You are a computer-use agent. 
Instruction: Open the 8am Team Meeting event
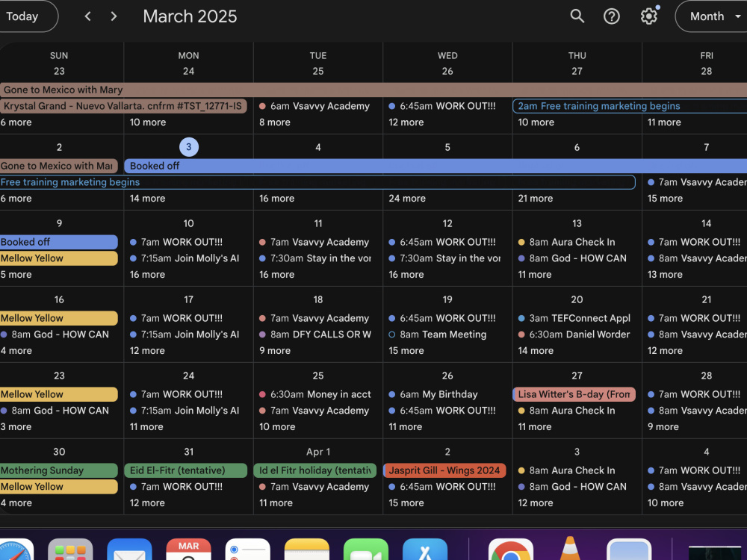pos(438,335)
